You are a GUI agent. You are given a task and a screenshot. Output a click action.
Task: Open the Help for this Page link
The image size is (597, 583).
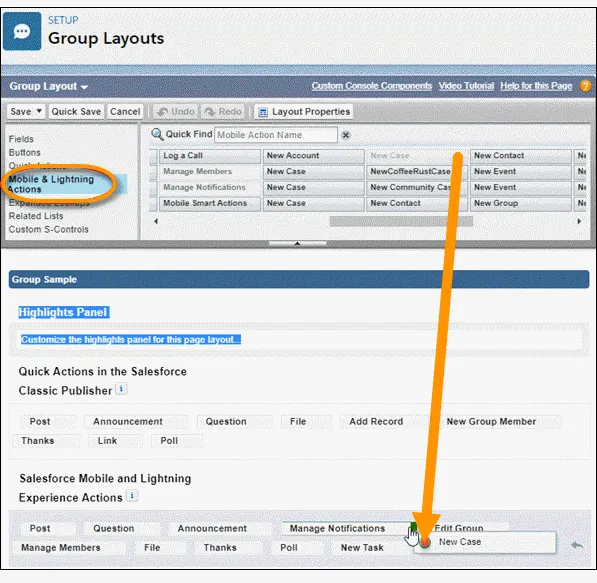point(536,86)
